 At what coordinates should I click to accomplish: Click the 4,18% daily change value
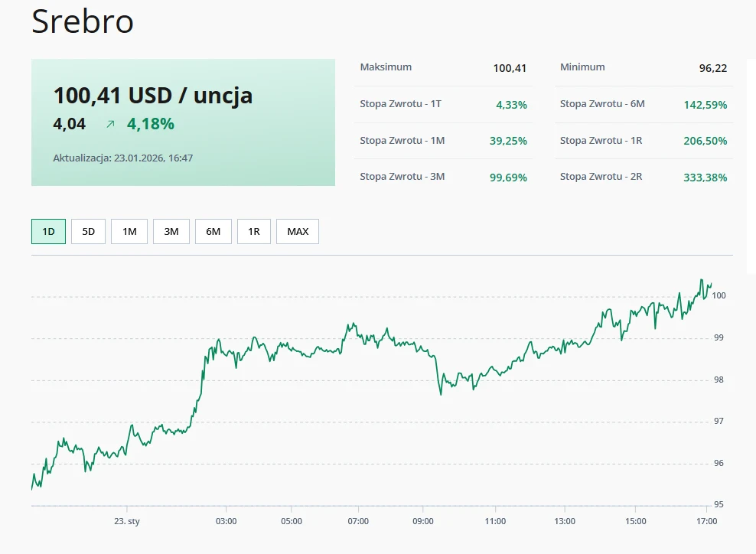click(151, 124)
